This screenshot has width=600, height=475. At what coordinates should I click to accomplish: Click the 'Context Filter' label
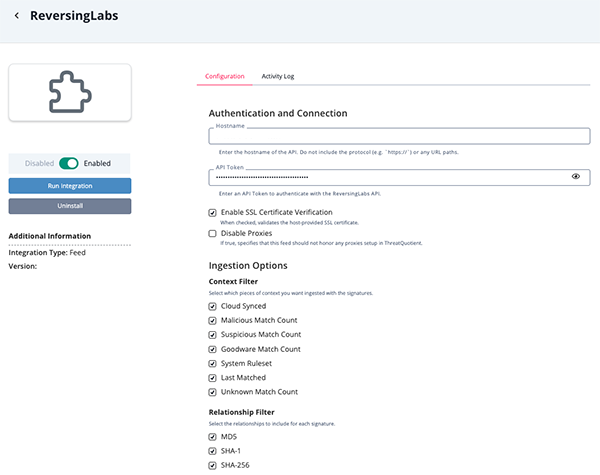point(233,282)
